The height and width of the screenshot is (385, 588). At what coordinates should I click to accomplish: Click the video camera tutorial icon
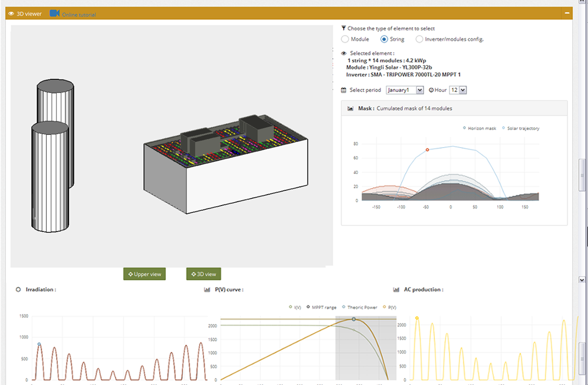(54, 13)
